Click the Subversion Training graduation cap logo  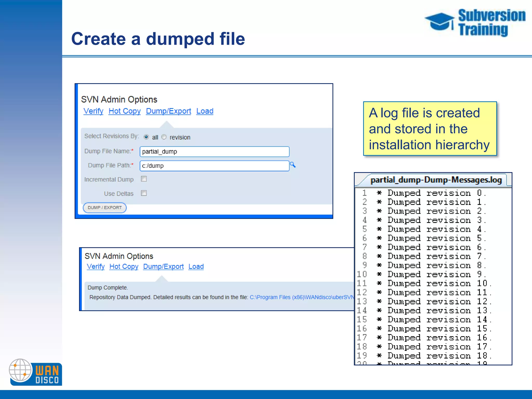(x=475, y=23)
